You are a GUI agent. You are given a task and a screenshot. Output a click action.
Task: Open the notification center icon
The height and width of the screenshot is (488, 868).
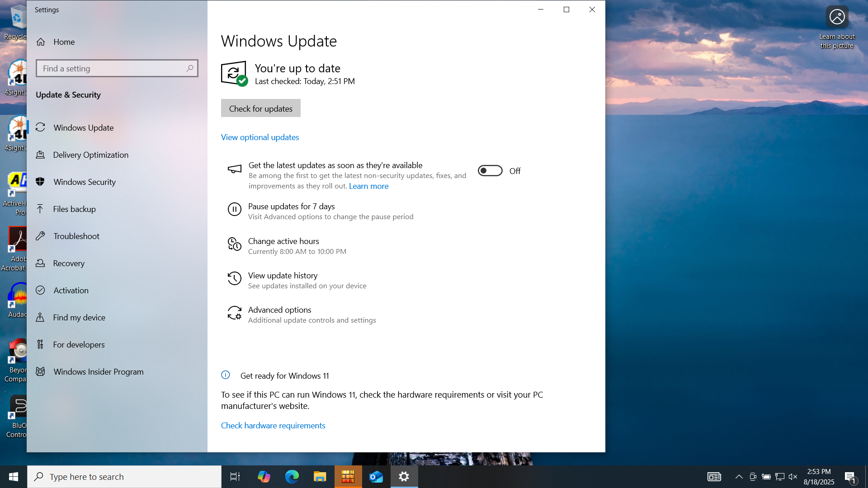pos(850,477)
